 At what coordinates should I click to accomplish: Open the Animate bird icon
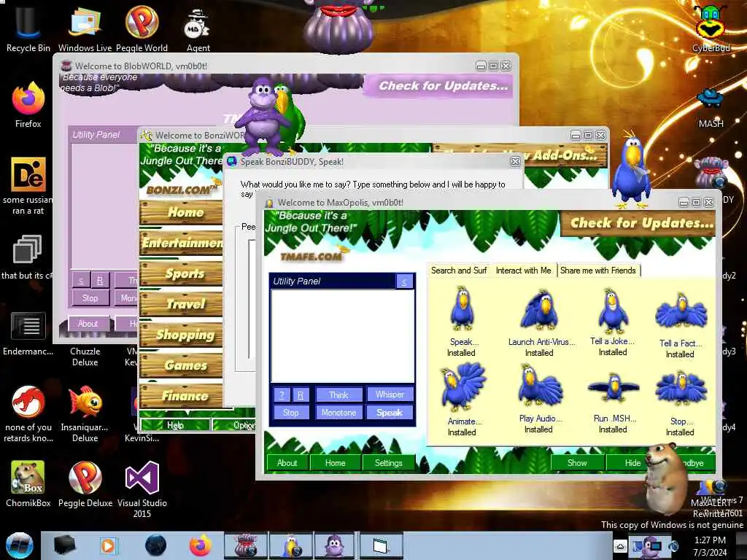pos(462,388)
